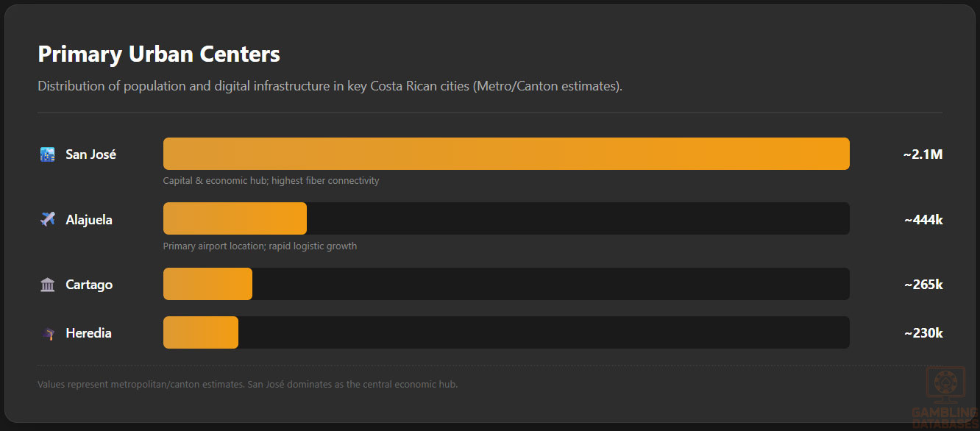This screenshot has width=980, height=431.
Task: Click the San José population bar
Action: [506, 154]
